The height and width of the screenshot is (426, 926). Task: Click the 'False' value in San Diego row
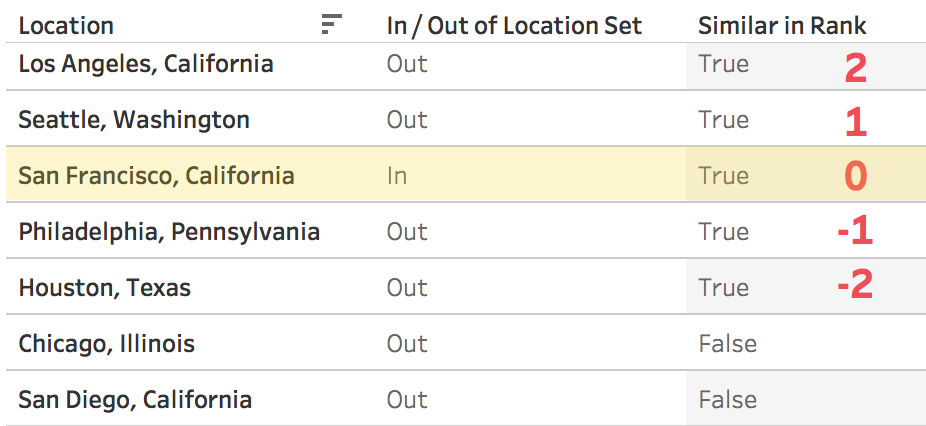(x=728, y=400)
